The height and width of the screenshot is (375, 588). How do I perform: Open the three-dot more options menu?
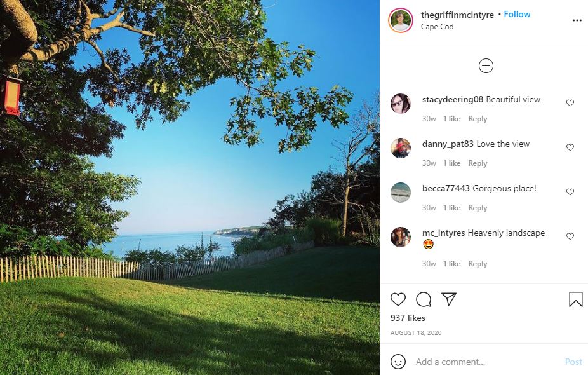pos(577,20)
